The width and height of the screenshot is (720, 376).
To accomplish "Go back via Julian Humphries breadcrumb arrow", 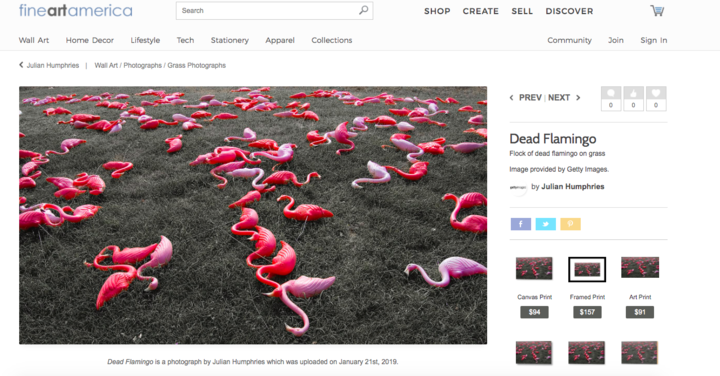I will click(21, 65).
